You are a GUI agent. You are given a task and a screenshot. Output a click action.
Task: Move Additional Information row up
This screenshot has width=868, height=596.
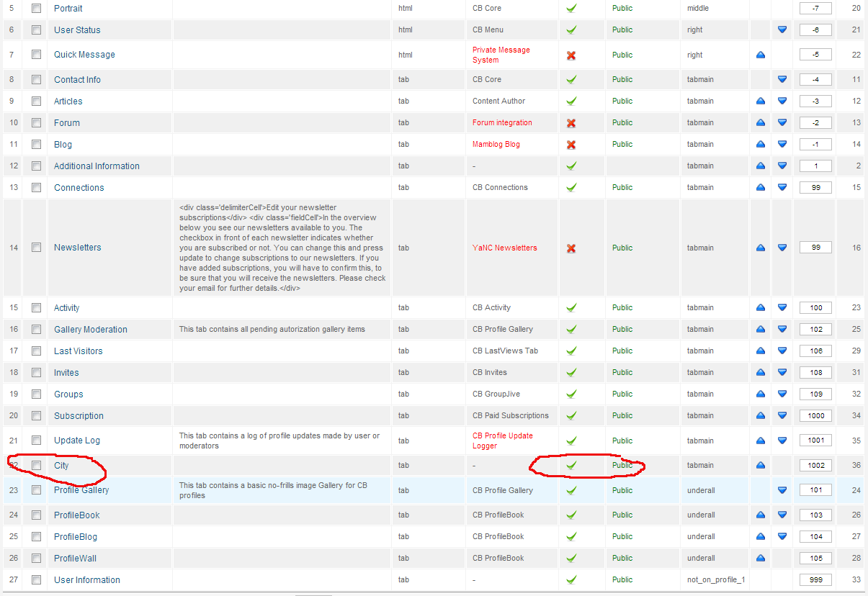[x=761, y=166]
